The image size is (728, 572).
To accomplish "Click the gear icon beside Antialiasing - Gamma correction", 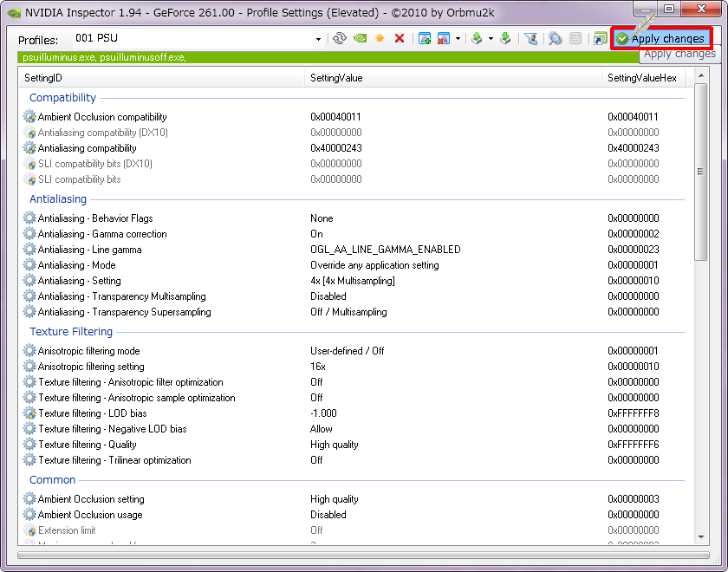I will [x=29, y=233].
